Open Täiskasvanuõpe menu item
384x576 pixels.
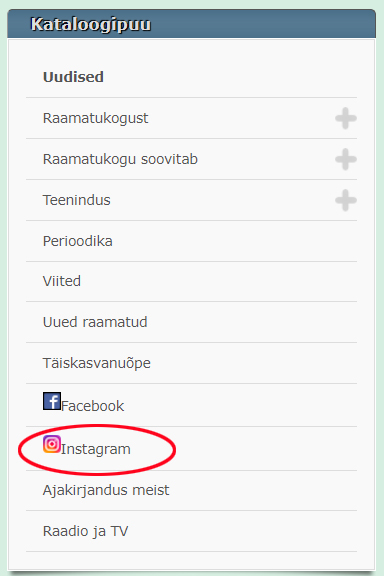[x=97, y=363]
